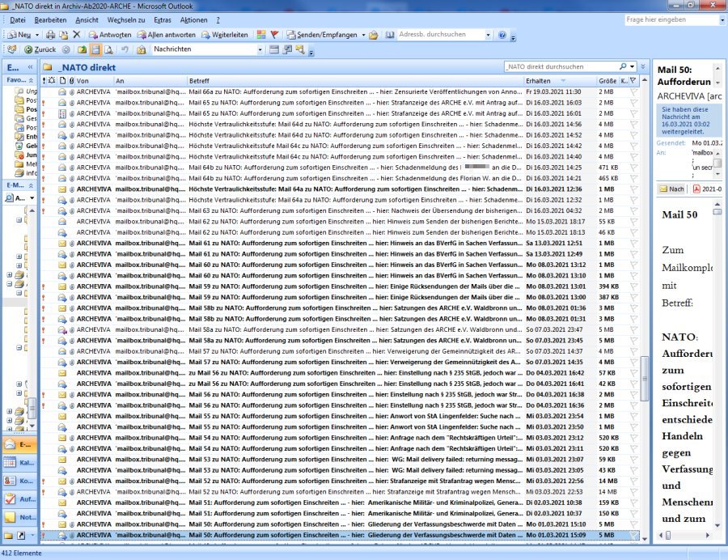Open the Wechseln zu menu

click(x=126, y=20)
